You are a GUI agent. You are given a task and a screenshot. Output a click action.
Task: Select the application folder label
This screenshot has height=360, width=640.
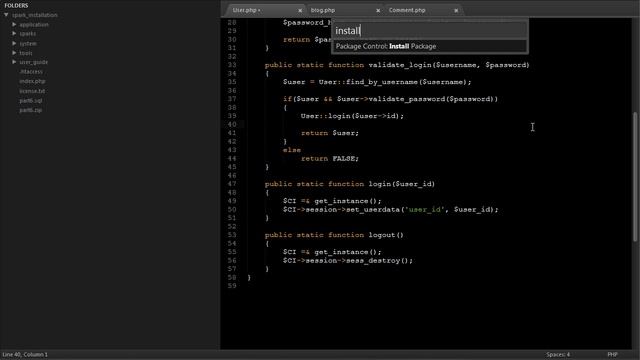click(34, 24)
